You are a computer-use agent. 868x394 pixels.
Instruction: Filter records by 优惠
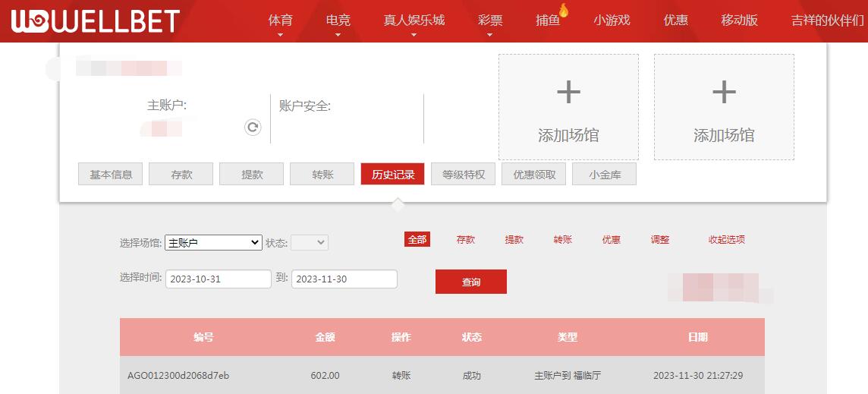coord(611,240)
